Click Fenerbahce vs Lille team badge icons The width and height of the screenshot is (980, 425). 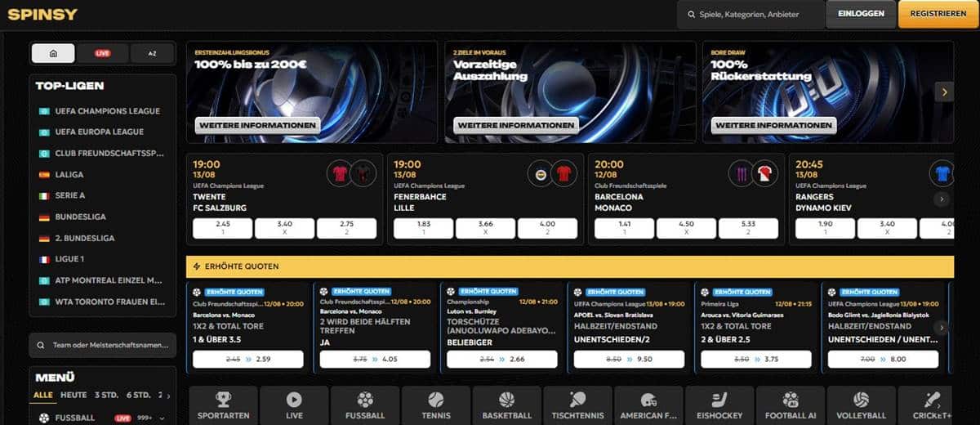tap(553, 172)
